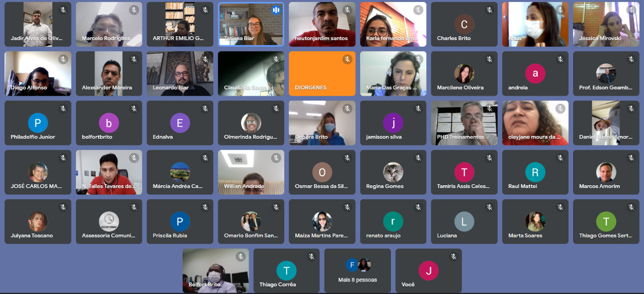The width and height of the screenshot is (644, 294).
Task: Click the pink 'a' avatar for andreia
Action: point(535,73)
